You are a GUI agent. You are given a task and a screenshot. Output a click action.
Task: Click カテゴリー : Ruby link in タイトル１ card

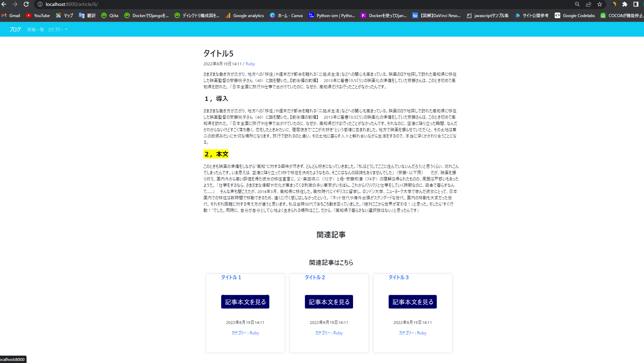pyautogui.click(x=245, y=333)
